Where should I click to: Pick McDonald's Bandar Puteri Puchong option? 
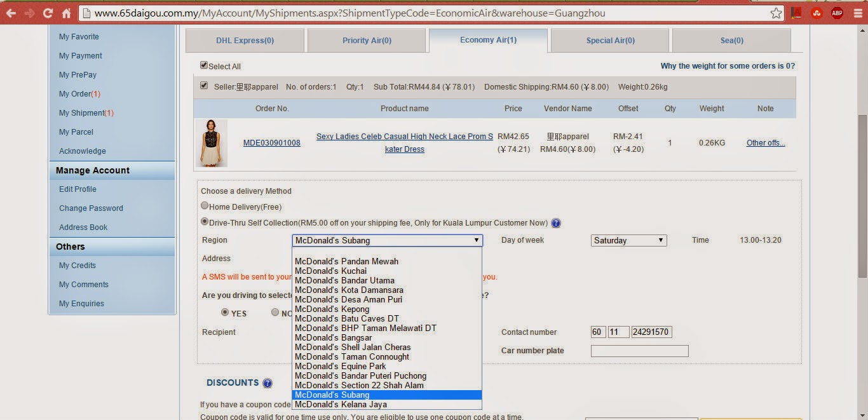(387, 376)
